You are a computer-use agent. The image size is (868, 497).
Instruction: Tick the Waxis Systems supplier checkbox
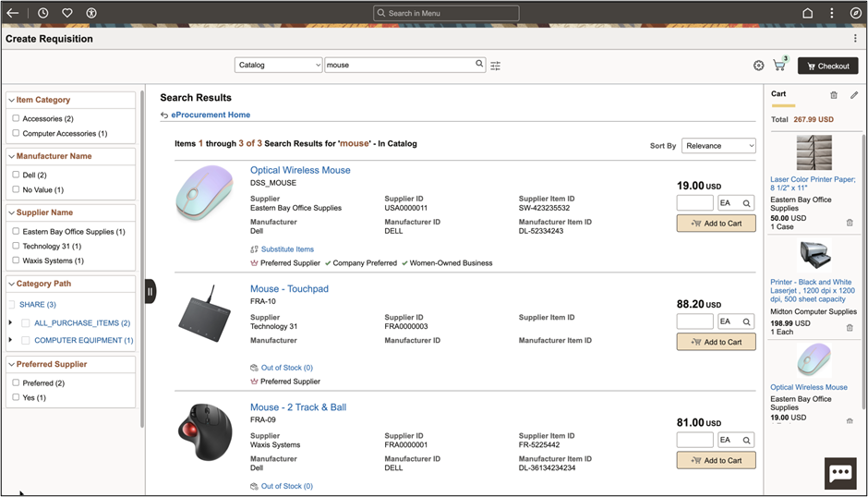click(16, 261)
